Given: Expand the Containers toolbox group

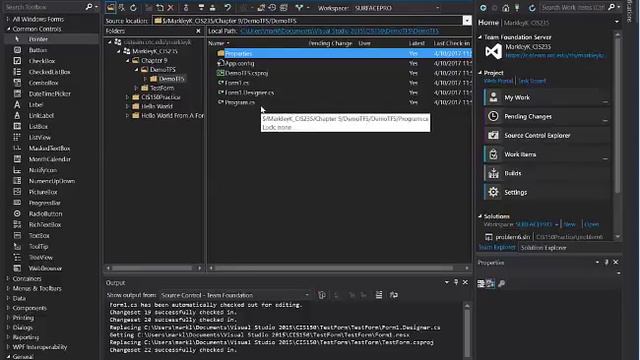Looking at the screenshot, I should pyautogui.click(x=8, y=278).
